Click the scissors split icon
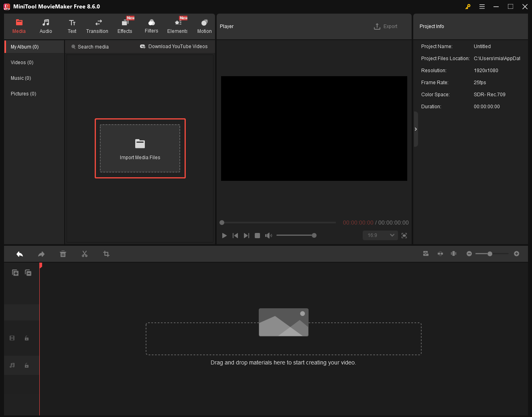Image resolution: width=532 pixels, height=417 pixels. pos(85,254)
